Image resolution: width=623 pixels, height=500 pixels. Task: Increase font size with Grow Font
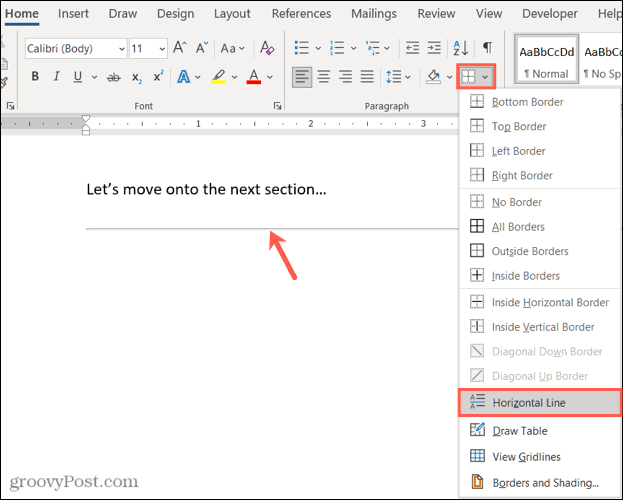pyautogui.click(x=179, y=48)
